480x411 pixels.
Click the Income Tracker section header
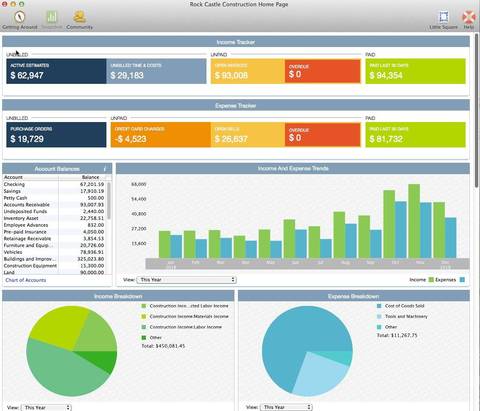(x=236, y=42)
